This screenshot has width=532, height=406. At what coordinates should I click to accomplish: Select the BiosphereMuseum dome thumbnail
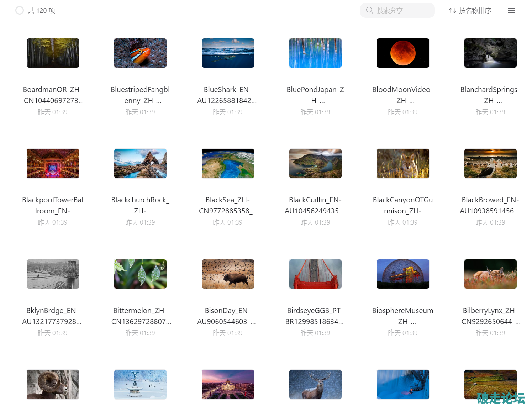(x=403, y=274)
